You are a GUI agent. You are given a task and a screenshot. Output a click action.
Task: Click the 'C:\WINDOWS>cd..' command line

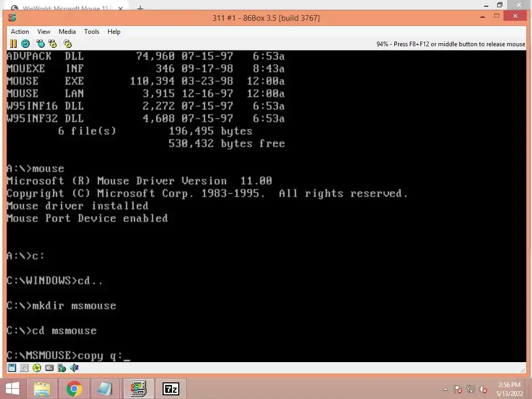point(55,281)
